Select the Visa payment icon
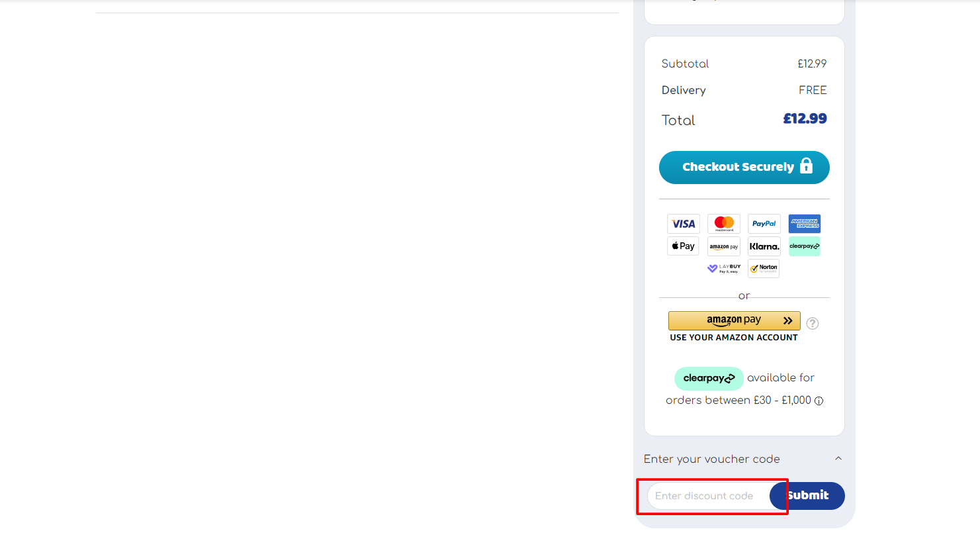The width and height of the screenshot is (980, 537). click(683, 223)
